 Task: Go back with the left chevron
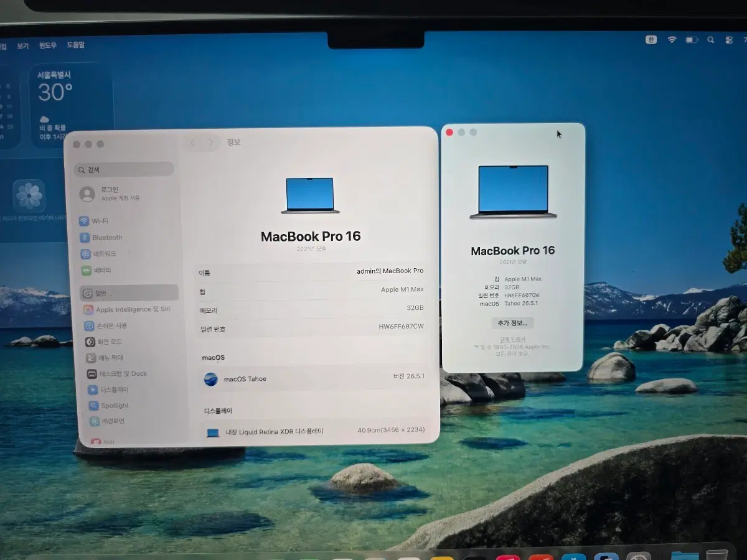click(x=193, y=142)
